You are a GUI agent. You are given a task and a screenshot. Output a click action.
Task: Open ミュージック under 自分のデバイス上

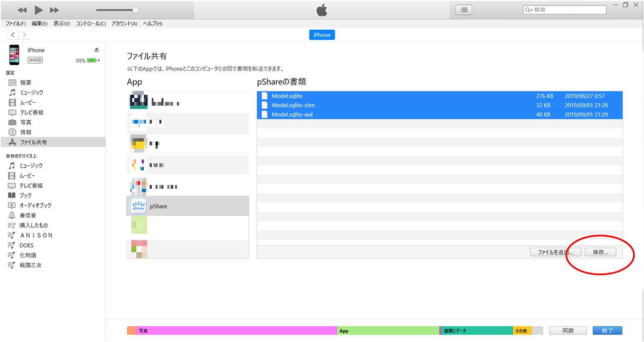[53, 166]
